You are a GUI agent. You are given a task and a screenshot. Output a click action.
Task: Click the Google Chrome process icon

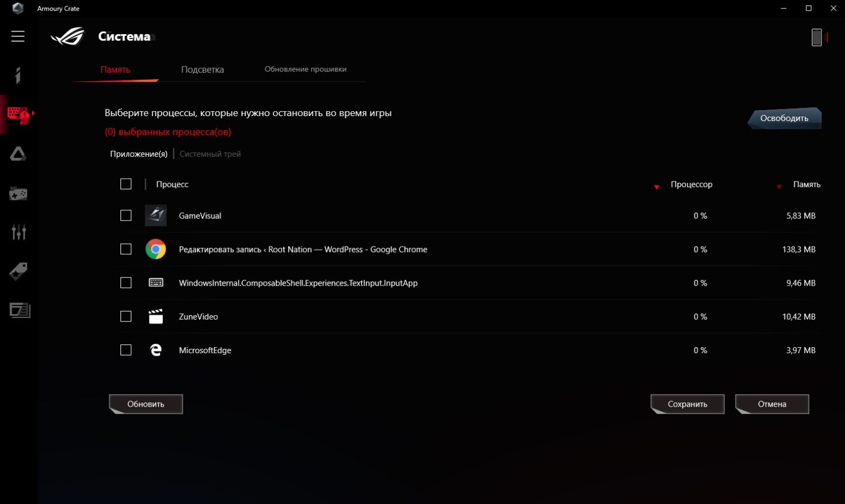[156, 249]
